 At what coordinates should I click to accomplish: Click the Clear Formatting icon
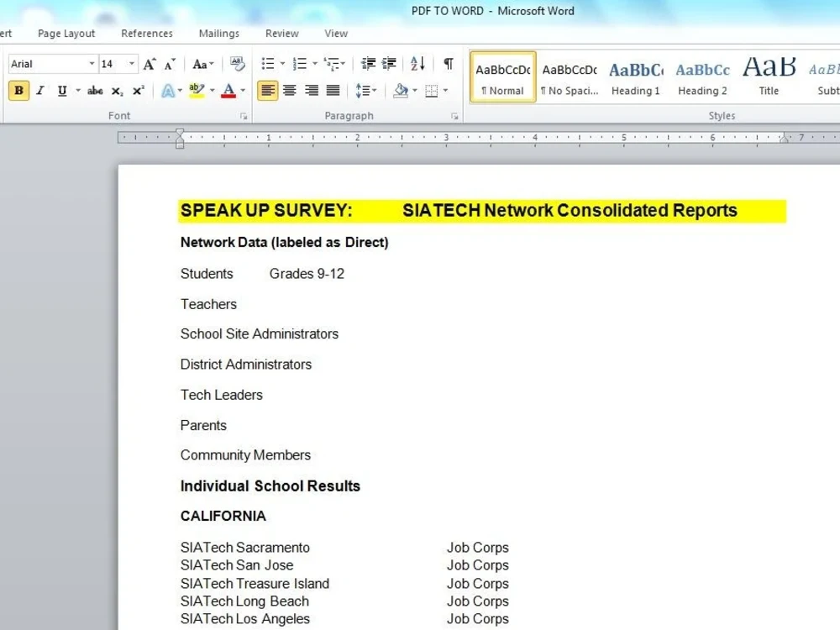tap(238, 64)
